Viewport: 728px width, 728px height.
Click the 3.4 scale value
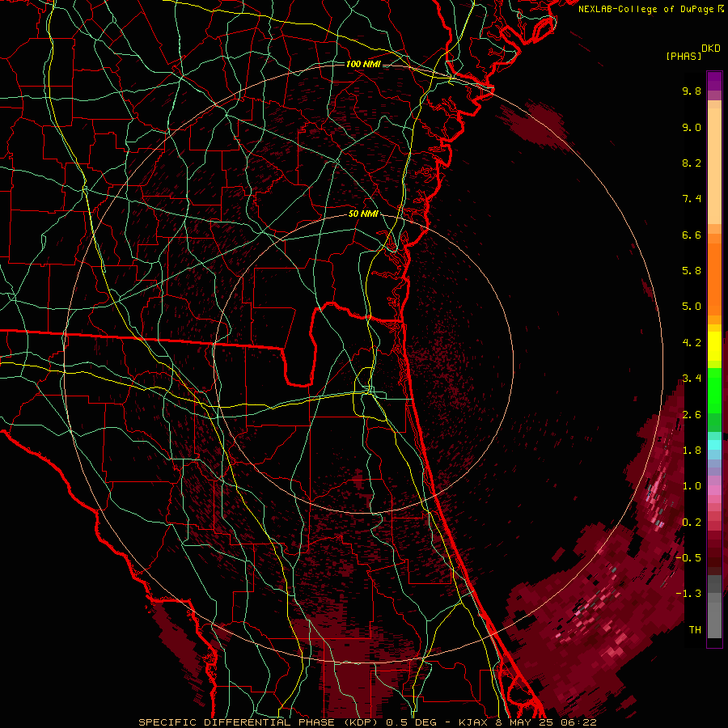(x=692, y=379)
